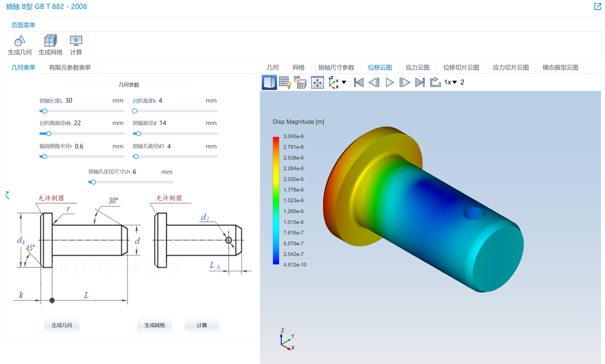Adjust the 轴肩倒角半径r slider handle
Image resolution: width=605 pixels, height=364 pixels.
coord(45,157)
